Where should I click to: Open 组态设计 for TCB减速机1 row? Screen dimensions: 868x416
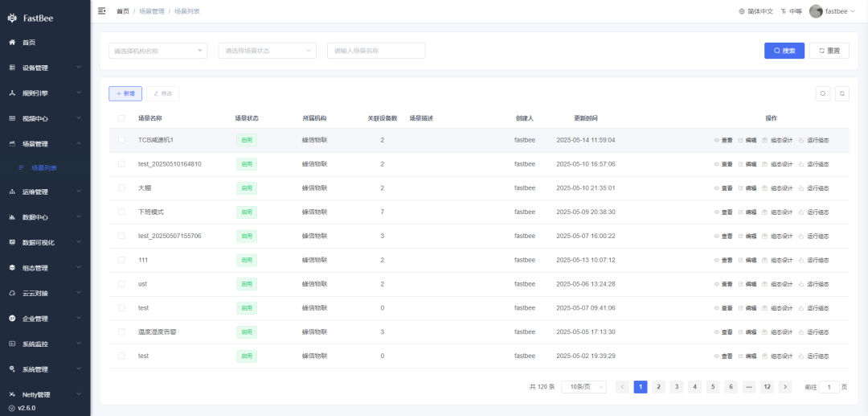777,140
